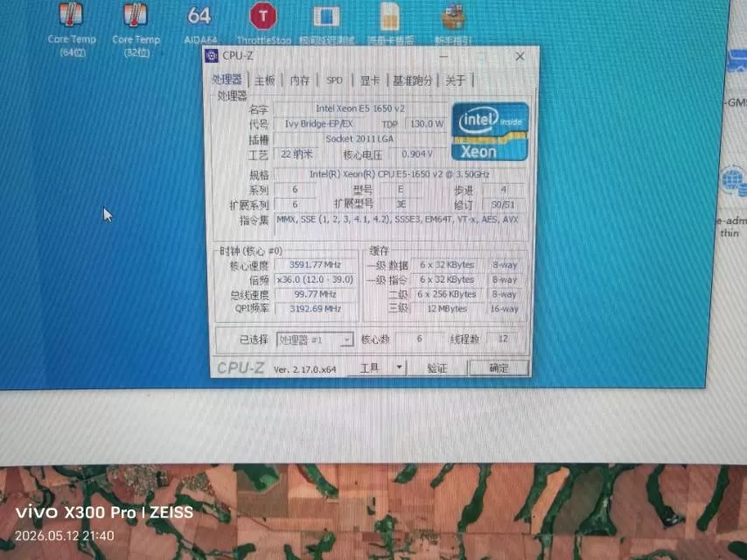The height and width of the screenshot is (560, 747).
Task: Switch to the 显卡 tab
Action: point(369,80)
